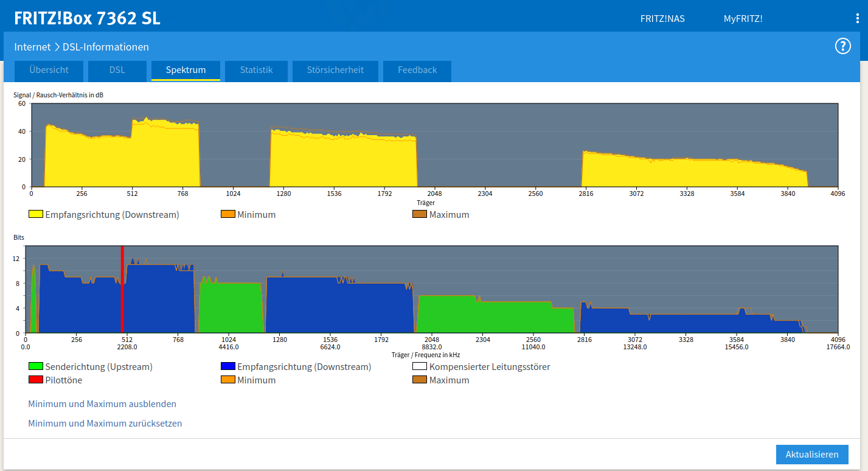868x471 pixels.
Task: Click red Pilottöne legend swatch
Action: point(36,380)
